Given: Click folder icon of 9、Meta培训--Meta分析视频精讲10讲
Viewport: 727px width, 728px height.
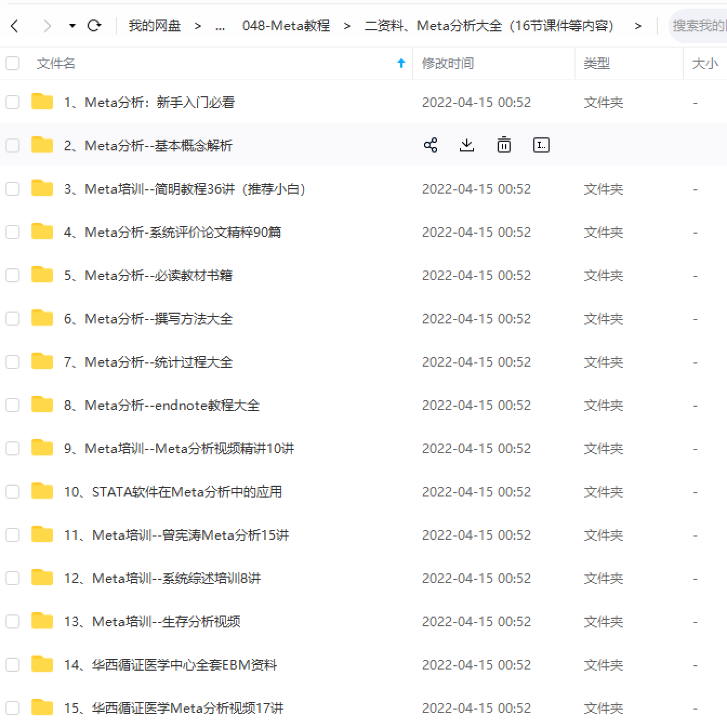Looking at the screenshot, I should point(42,448).
